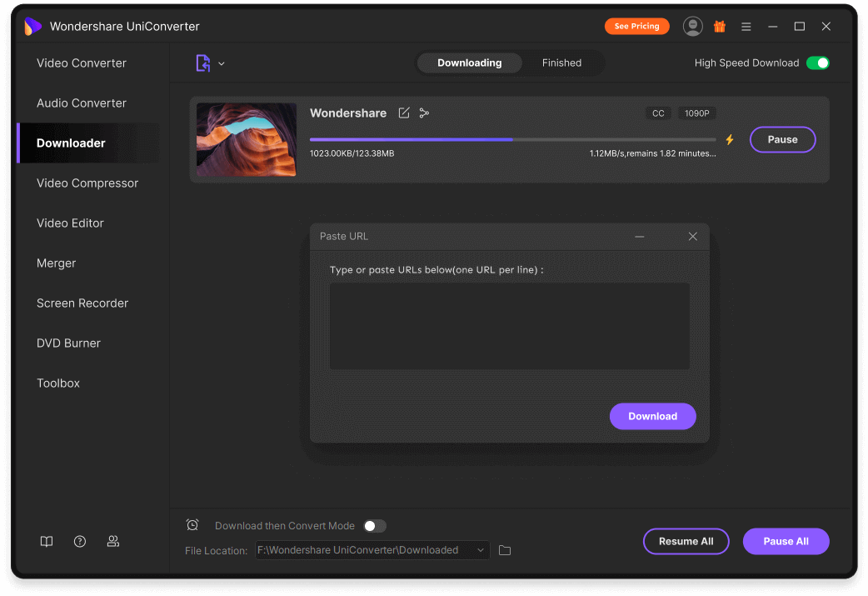The image size is (868, 596).
Task: Toggle High Speed Download off
Action: tap(817, 63)
